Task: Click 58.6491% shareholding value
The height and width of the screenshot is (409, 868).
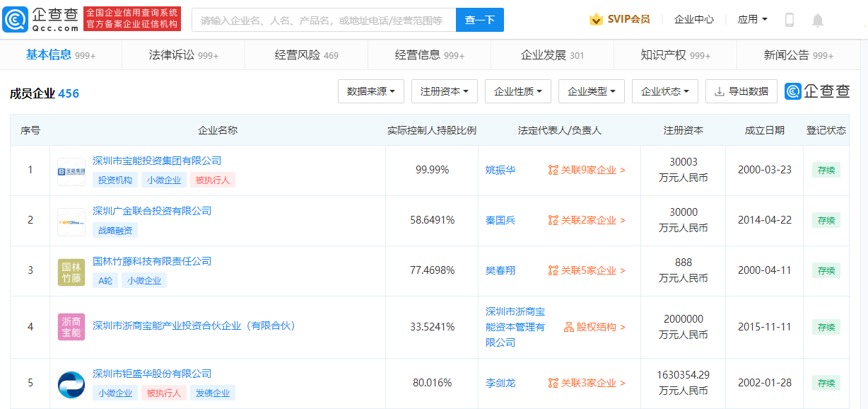Action: [432, 221]
